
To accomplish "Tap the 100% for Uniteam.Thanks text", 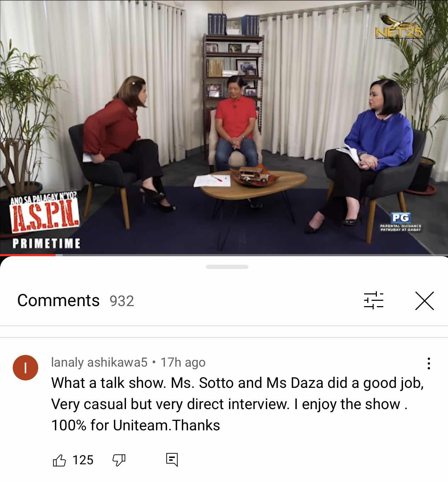I will (x=136, y=425).
